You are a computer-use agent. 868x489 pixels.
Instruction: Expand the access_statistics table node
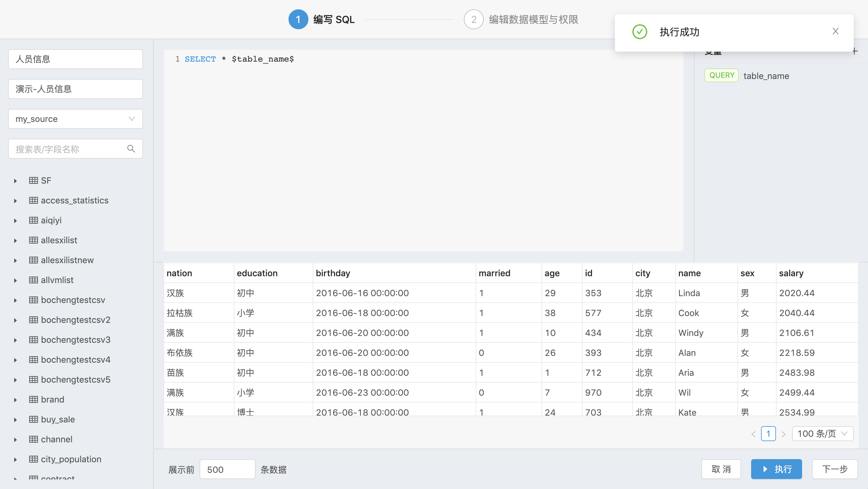click(x=16, y=201)
